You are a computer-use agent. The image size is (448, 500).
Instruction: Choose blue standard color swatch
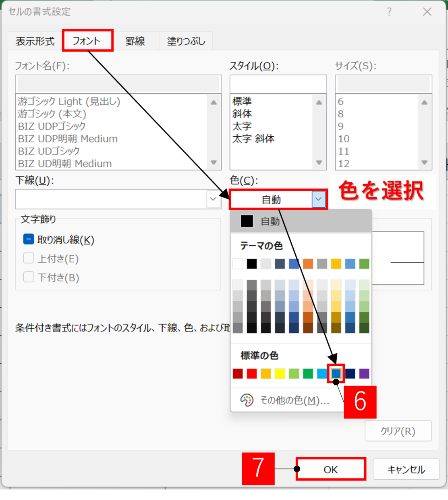click(x=336, y=373)
